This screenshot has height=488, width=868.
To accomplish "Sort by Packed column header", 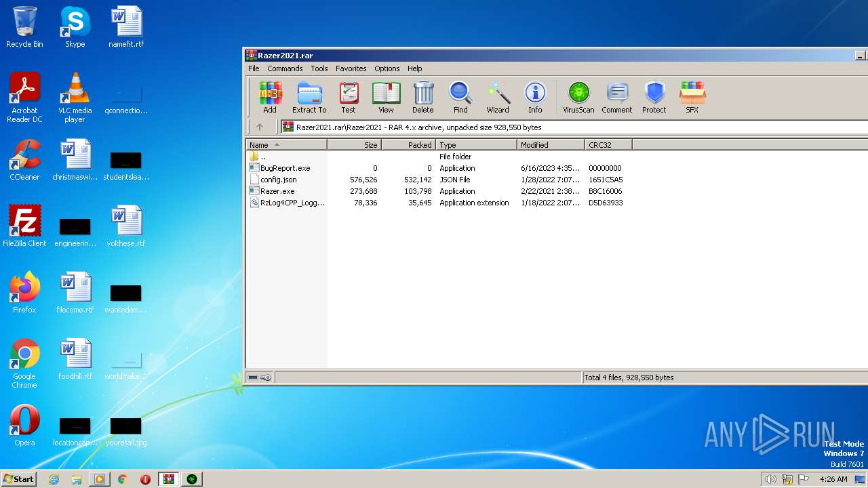I will click(408, 145).
